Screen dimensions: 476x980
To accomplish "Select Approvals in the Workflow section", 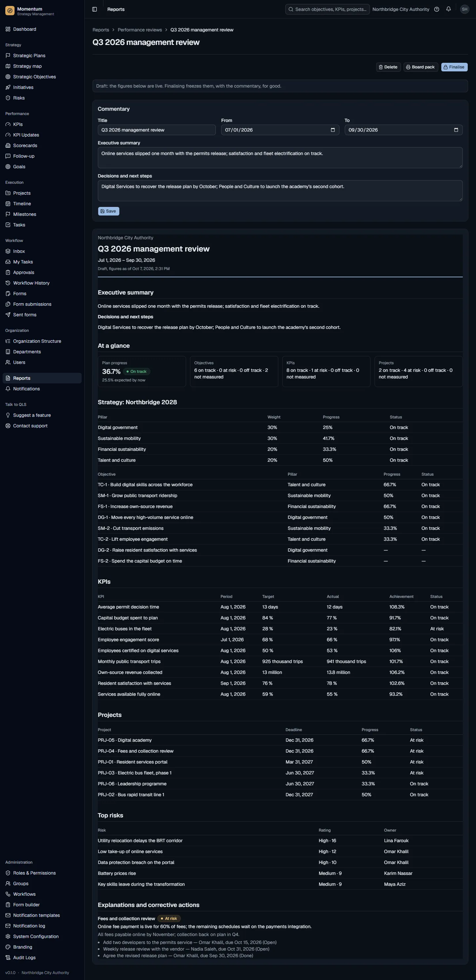I will (42, 272).
